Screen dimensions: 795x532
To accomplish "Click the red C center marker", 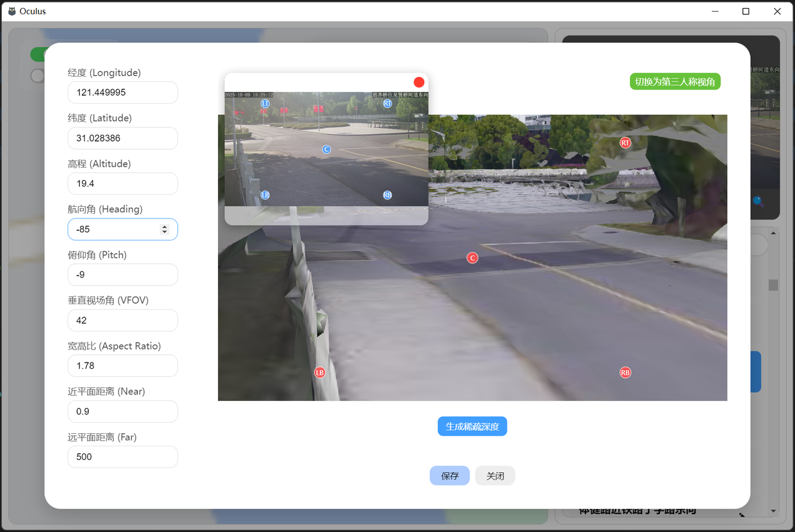I will pyautogui.click(x=472, y=258).
